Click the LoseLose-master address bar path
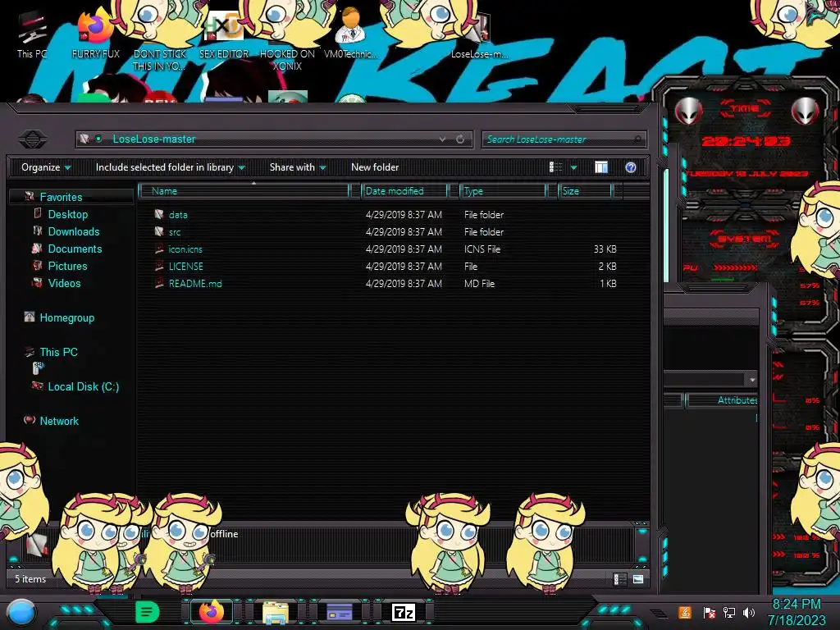 tap(153, 139)
